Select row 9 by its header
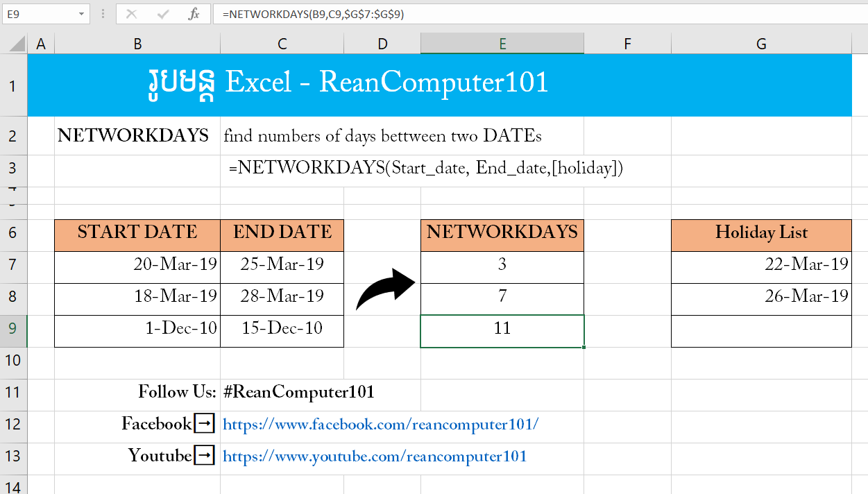The width and height of the screenshot is (868, 494). pyautogui.click(x=13, y=330)
